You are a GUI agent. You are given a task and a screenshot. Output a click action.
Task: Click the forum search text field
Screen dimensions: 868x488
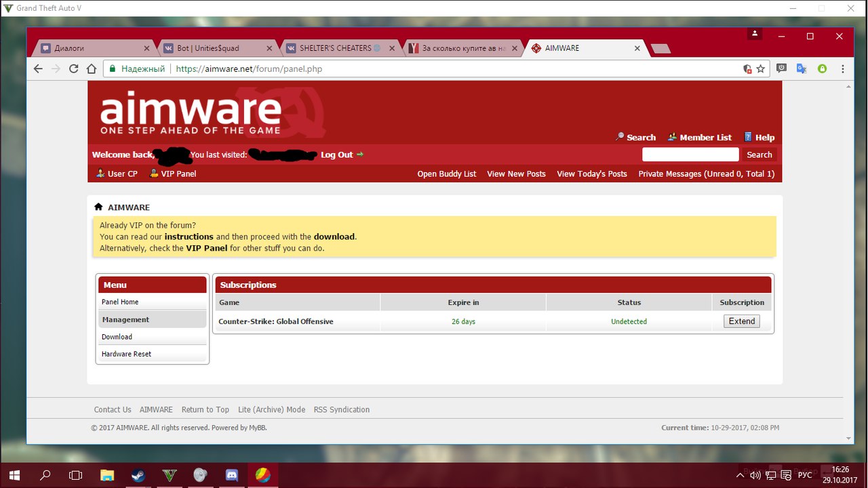[690, 155]
